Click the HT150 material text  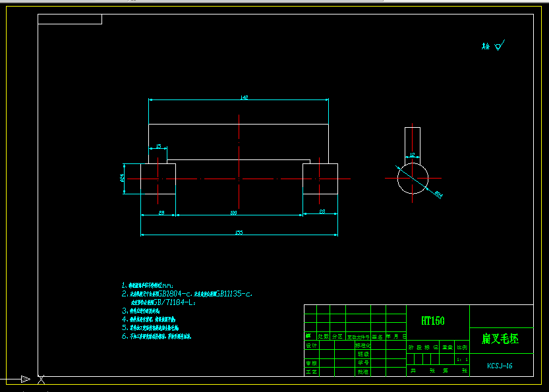pos(433,321)
